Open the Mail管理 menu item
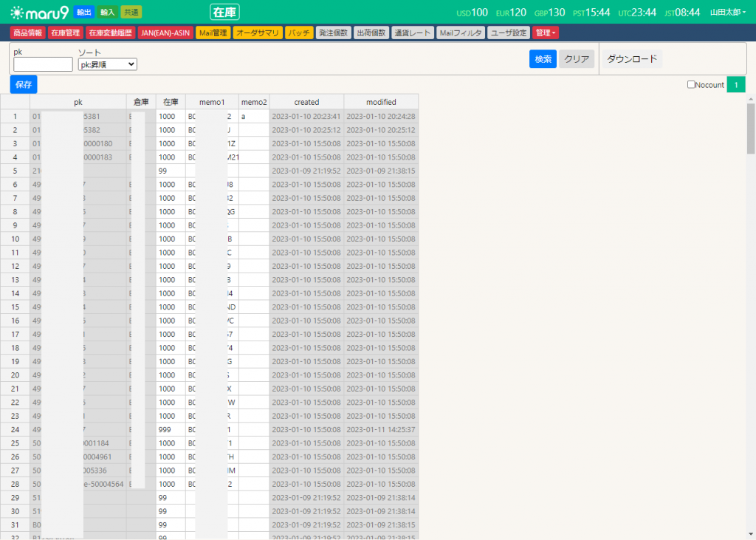Viewport: 756px width, 540px height. [x=213, y=33]
